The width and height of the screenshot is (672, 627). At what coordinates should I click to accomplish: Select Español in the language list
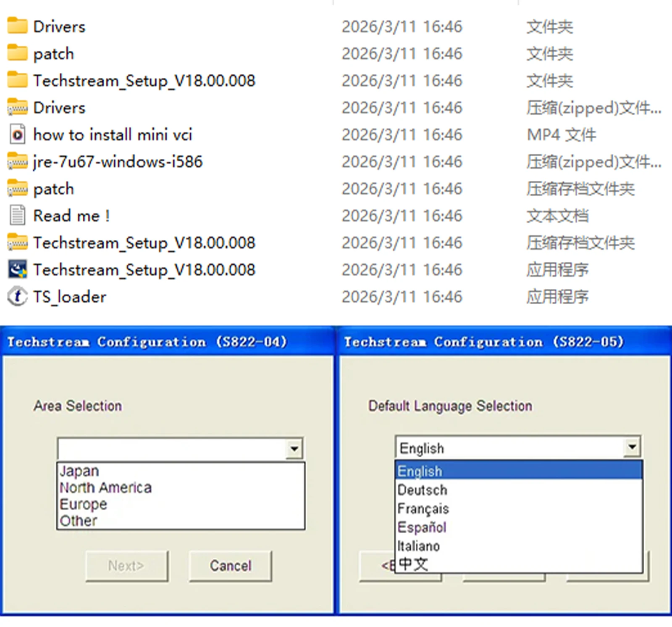(519, 527)
